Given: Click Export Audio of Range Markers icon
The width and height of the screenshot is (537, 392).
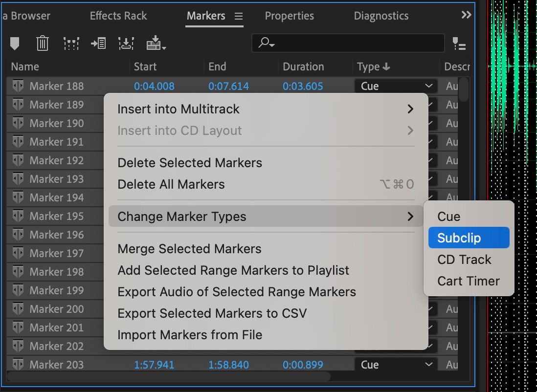Looking at the screenshot, I should [126, 43].
